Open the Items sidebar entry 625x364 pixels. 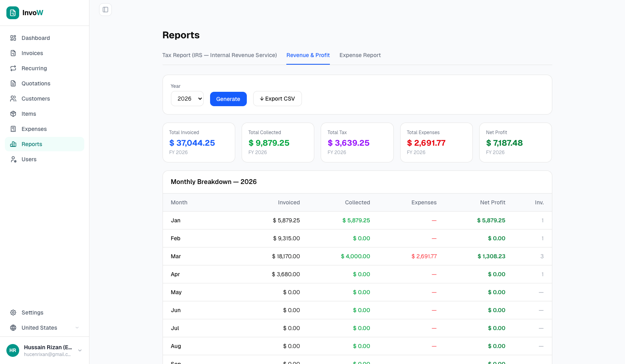point(44,114)
